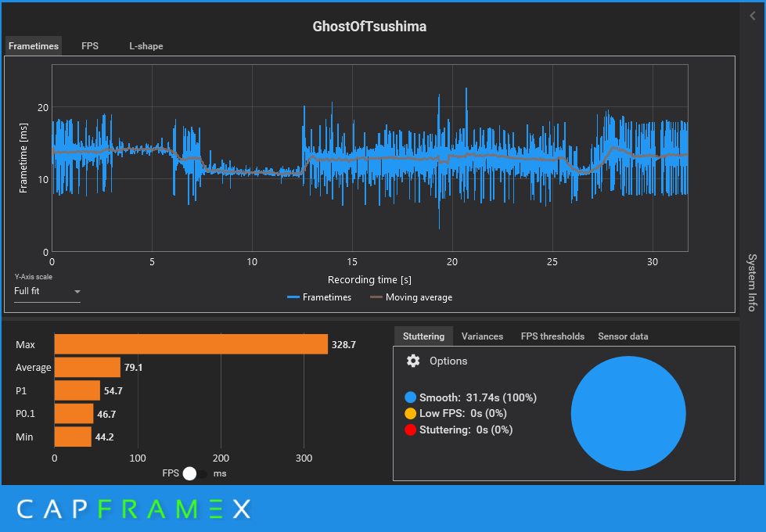Click the P1 54.7 bar

(x=77, y=390)
